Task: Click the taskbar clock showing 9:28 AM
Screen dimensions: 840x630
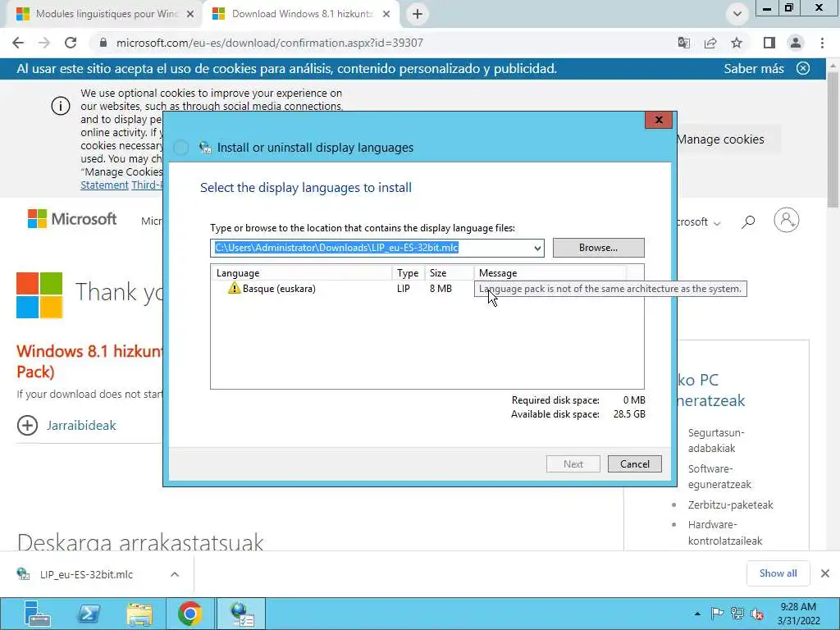Action: click(x=798, y=614)
